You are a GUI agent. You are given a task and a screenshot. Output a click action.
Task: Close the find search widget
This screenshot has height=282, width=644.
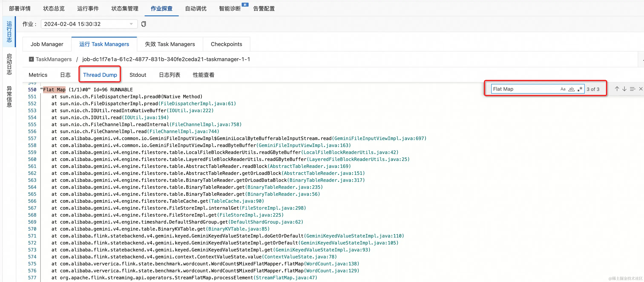641,89
